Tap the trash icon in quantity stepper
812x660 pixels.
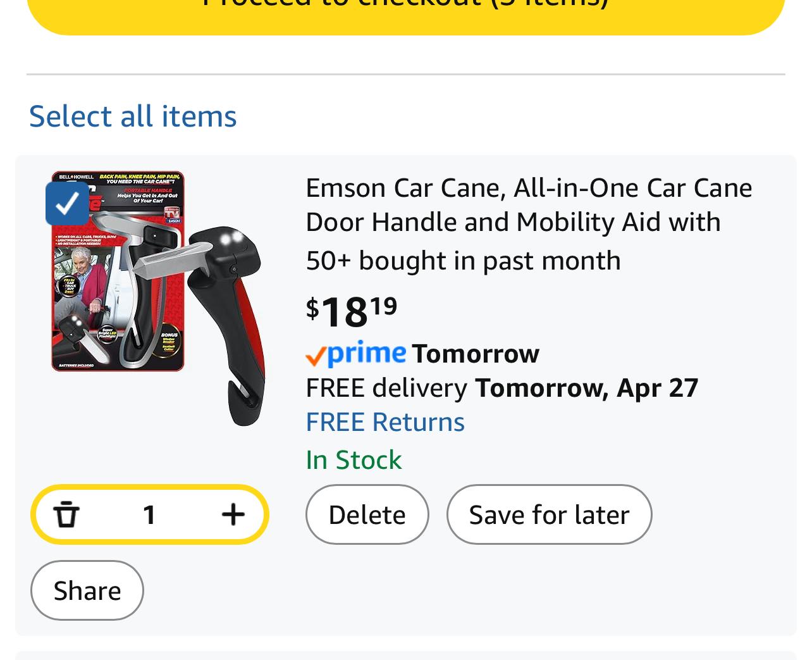[66, 514]
